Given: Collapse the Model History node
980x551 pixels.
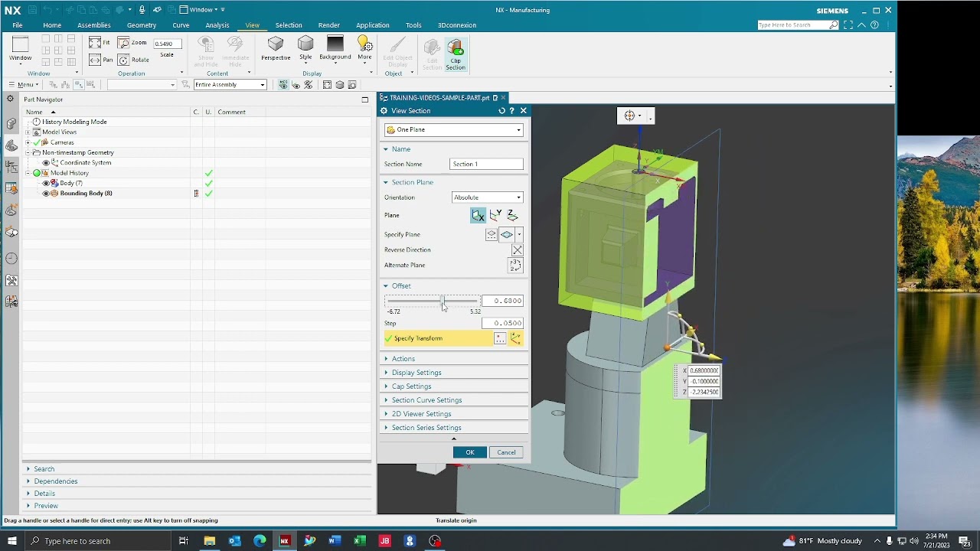Looking at the screenshot, I should (28, 173).
